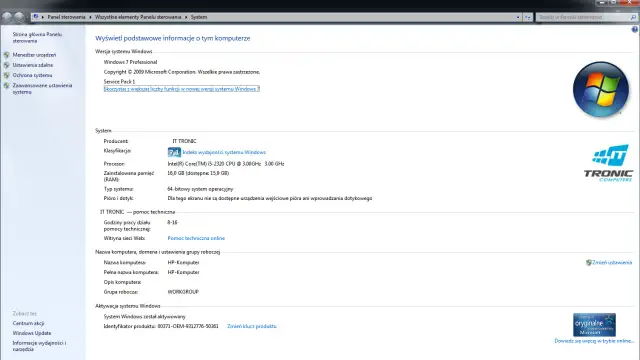The image size is (640, 360).
Task: Select the WORKGROUP value
Action: tap(183, 292)
